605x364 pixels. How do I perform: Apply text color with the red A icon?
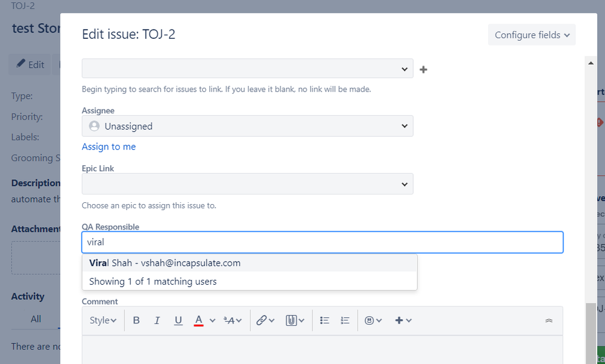click(199, 320)
